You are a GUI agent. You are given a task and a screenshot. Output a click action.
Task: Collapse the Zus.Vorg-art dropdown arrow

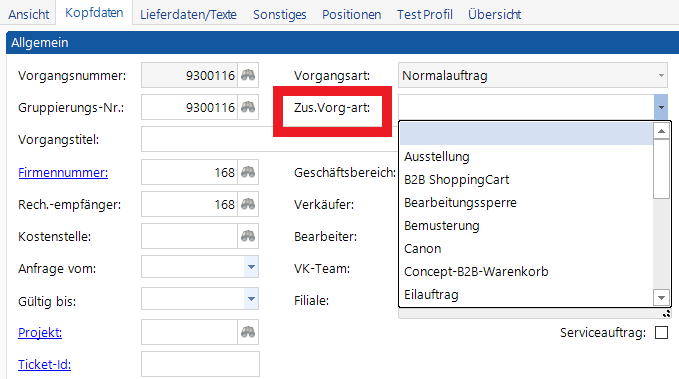tap(661, 107)
